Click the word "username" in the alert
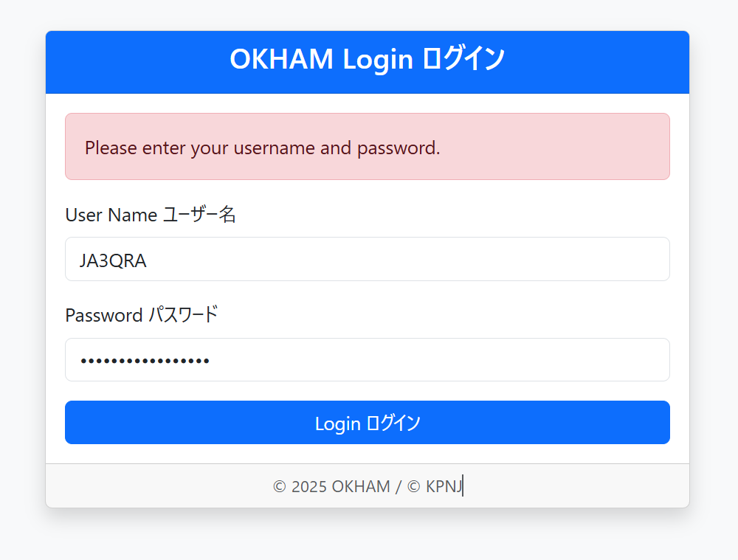Image resolution: width=738 pixels, height=560 pixels. [x=275, y=148]
